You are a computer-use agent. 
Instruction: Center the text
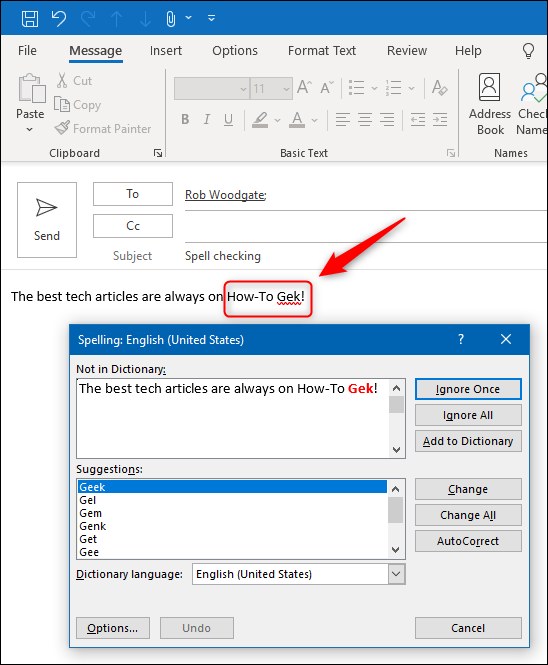tap(365, 120)
